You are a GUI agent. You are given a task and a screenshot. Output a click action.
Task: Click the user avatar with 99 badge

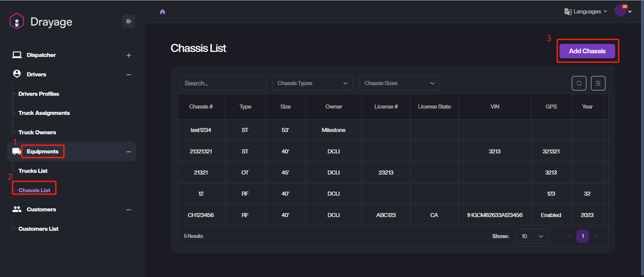pyautogui.click(x=621, y=11)
